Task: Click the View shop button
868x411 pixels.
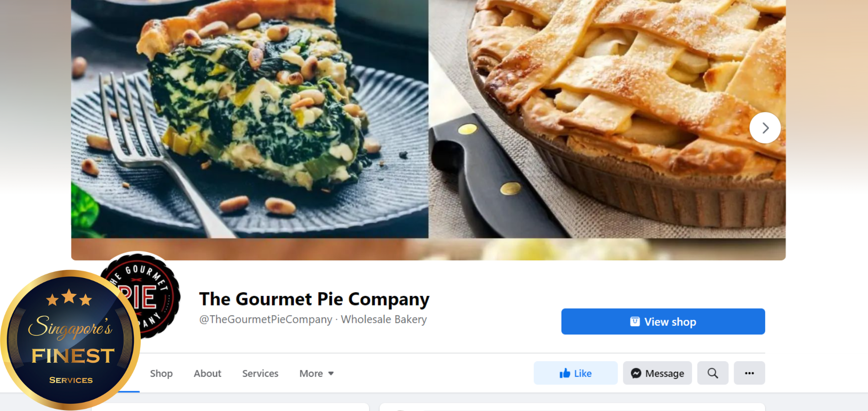Action: pyautogui.click(x=663, y=321)
